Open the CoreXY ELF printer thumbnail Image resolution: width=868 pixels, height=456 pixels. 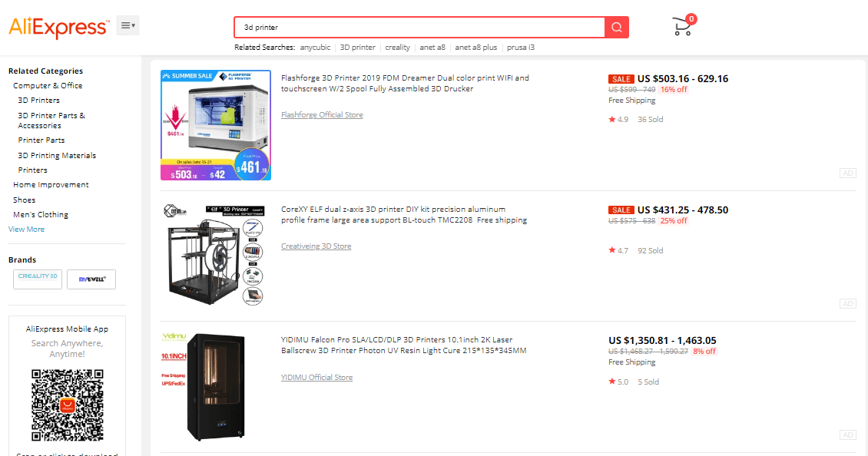click(216, 256)
